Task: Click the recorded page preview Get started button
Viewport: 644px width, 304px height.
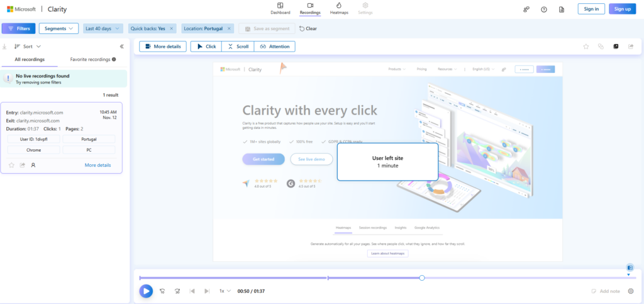Action: click(264, 159)
